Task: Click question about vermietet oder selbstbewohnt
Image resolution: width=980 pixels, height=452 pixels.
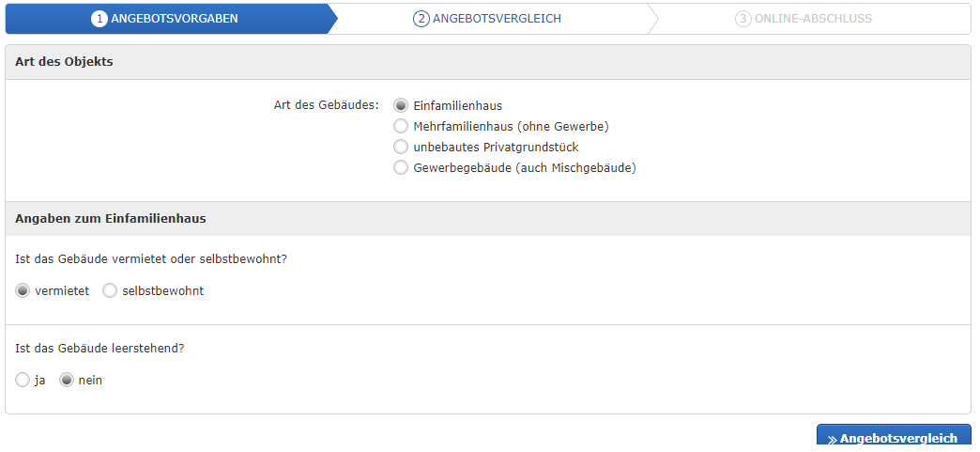Action: 150,259
